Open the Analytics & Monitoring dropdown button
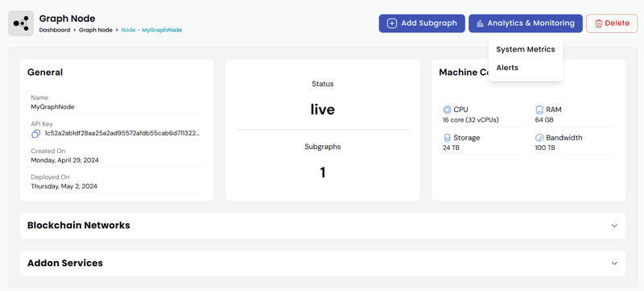The height and width of the screenshot is (291, 644). 526,23
